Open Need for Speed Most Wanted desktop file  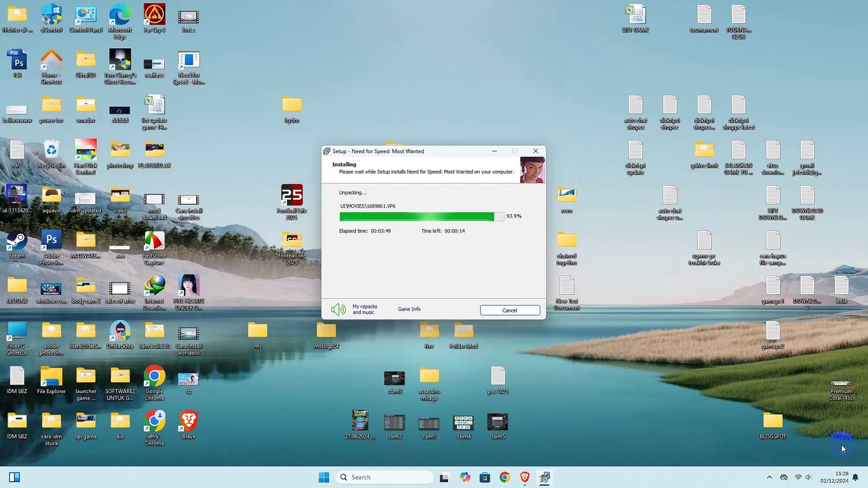189,67
